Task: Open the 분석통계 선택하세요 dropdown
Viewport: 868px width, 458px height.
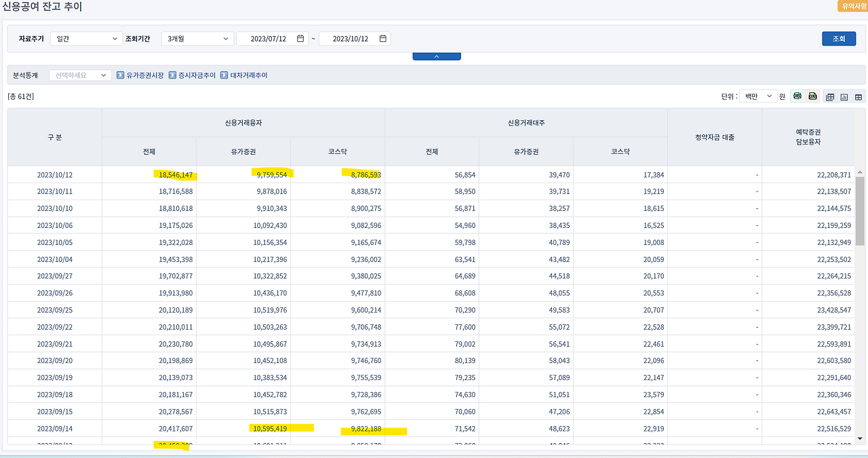Action: click(x=81, y=75)
